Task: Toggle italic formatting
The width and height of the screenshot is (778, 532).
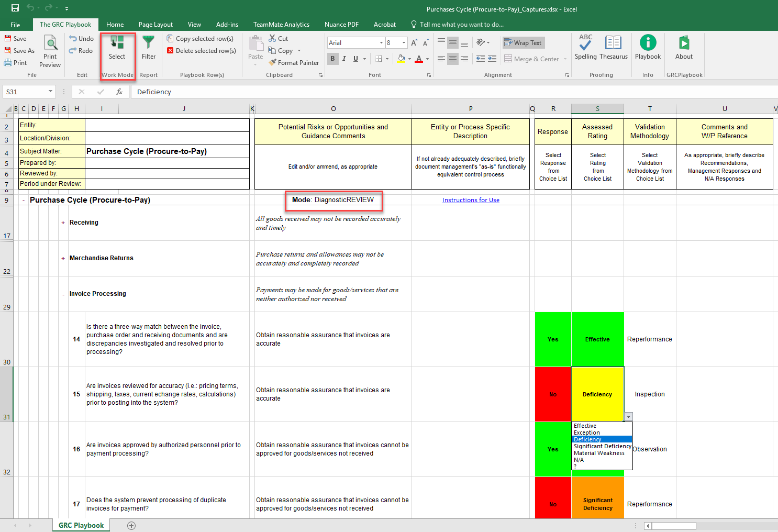Action: click(x=344, y=59)
